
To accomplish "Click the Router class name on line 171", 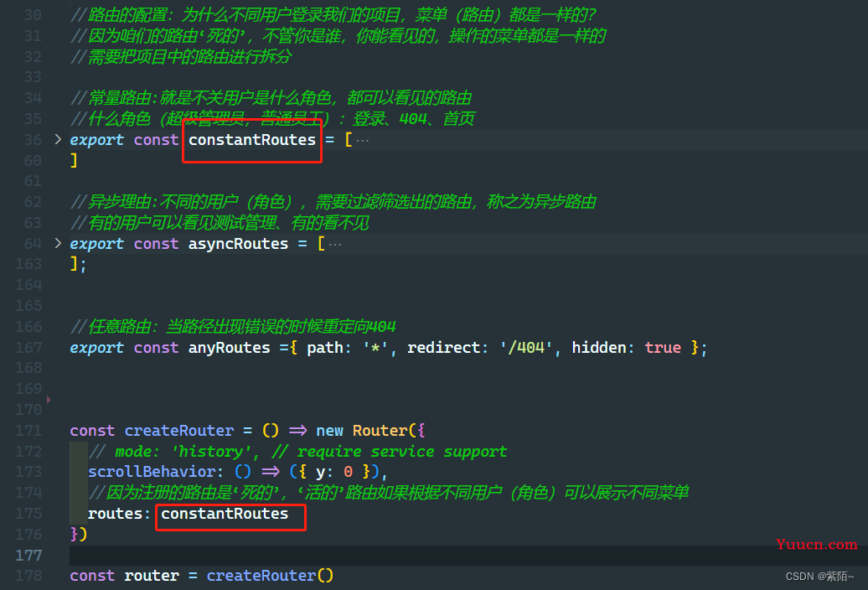I will click(x=380, y=431).
